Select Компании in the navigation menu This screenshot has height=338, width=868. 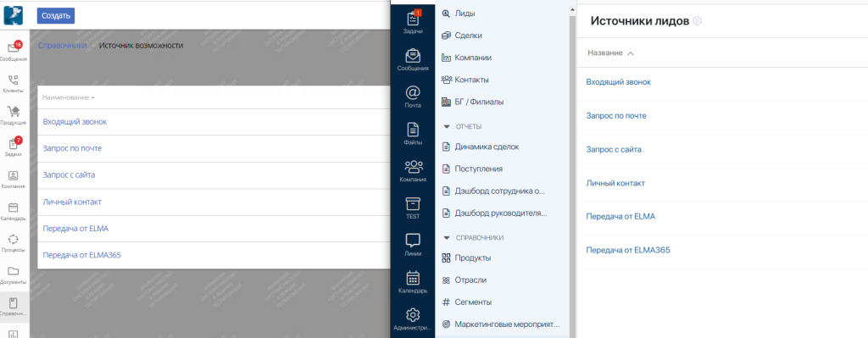pos(466,58)
